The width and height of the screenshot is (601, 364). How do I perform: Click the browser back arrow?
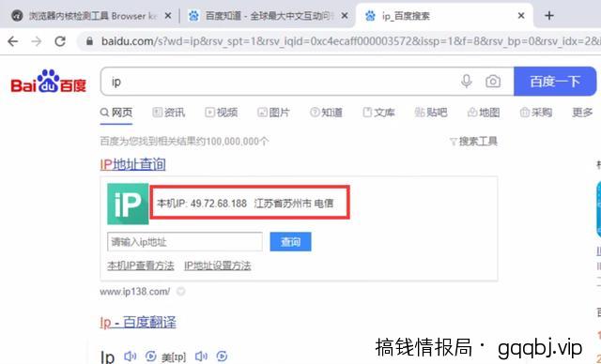[12, 41]
